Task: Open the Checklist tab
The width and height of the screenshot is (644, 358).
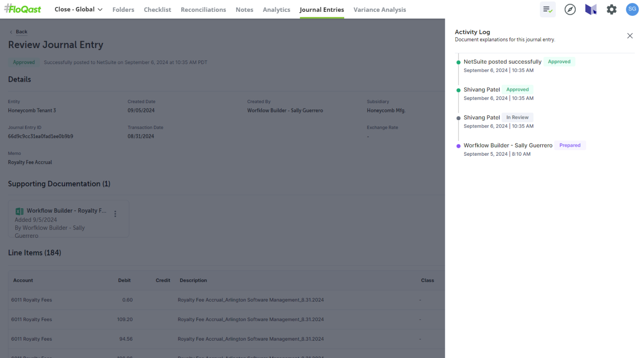Action: point(157,10)
